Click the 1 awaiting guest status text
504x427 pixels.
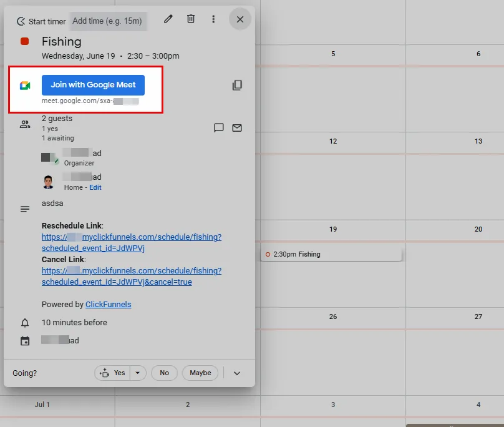coord(58,138)
